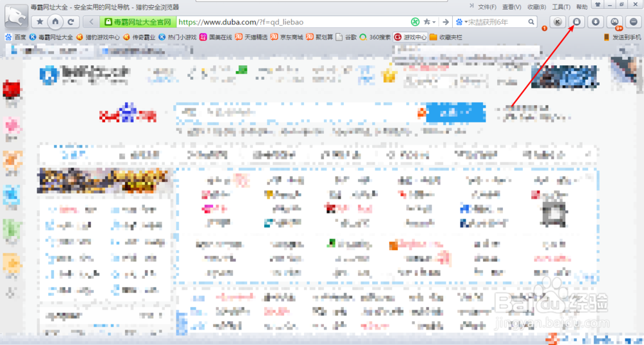Open the 毒霸网址大全 bookmark
This screenshot has width=644, height=345.
point(51,37)
